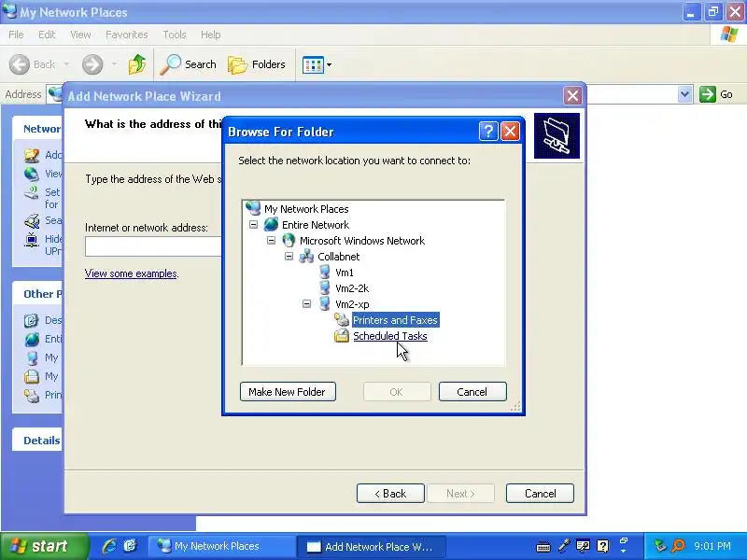Open the File menu
747x560 pixels.
[16, 35]
